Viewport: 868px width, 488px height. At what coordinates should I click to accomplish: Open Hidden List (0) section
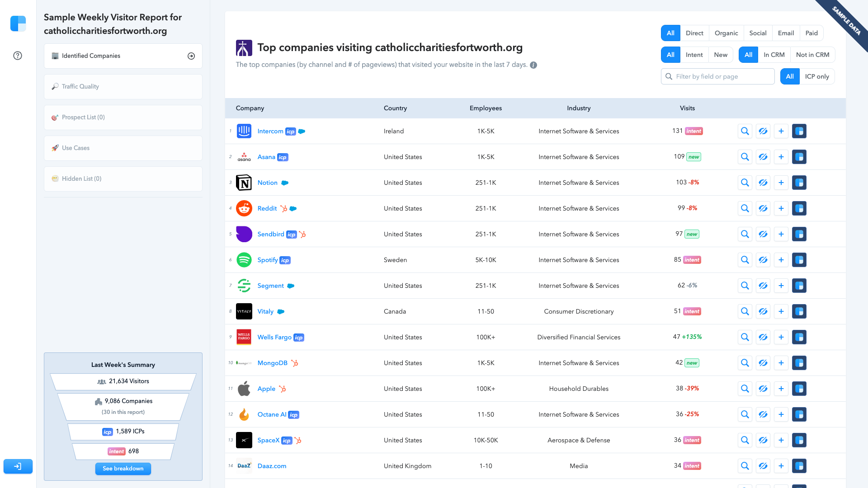pos(123,179)
